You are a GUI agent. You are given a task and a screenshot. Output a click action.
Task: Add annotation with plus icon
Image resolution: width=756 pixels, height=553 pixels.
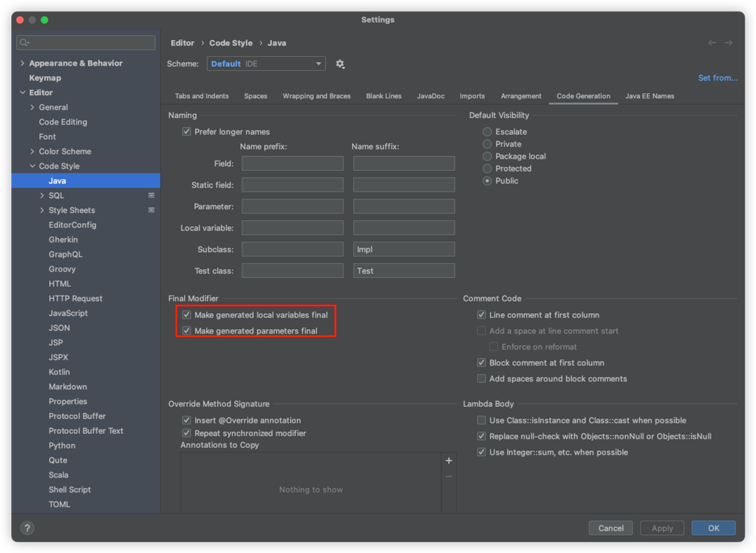[x=449, y=460]
